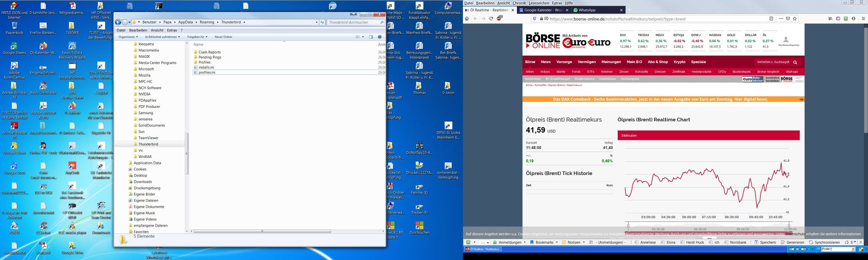Image resolution: width=868 pixels, height=260 pixels.
Task: Open the Chronik menu in Firefox
Action: [x=519, y=3]
